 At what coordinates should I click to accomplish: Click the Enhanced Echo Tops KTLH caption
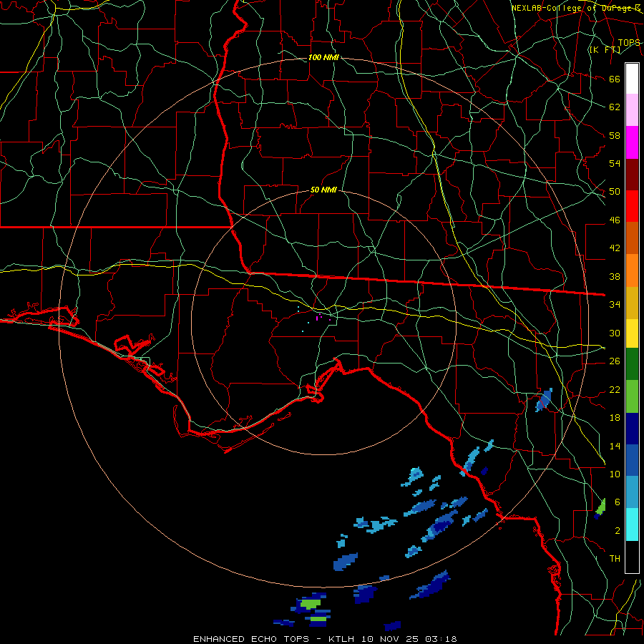click(x=325, y=639)
